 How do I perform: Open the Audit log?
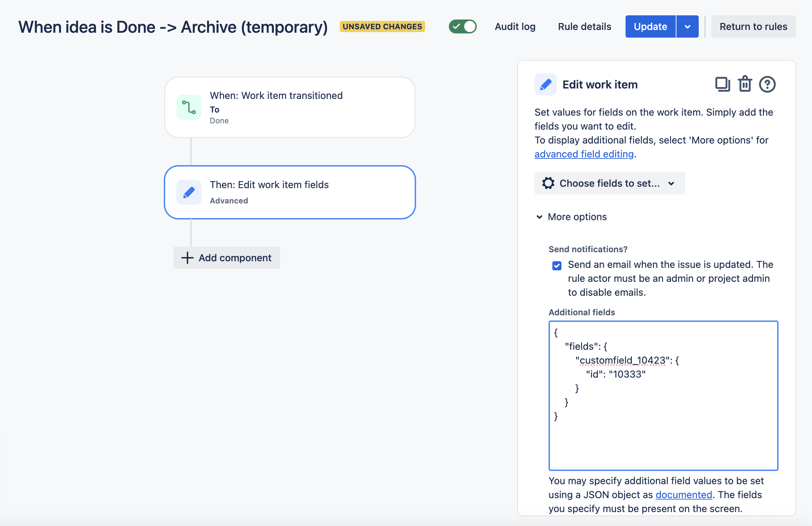click(x=515, y=26)
